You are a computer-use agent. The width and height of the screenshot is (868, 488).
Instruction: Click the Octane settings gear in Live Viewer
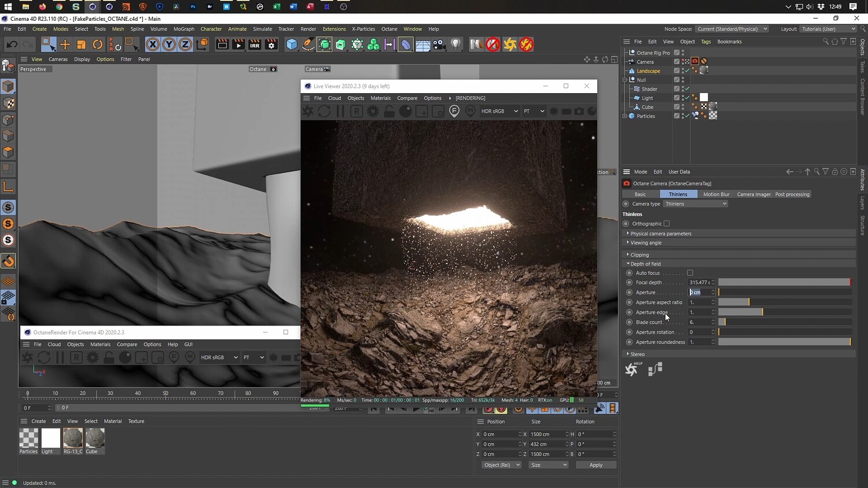click(x=373, y=111)
